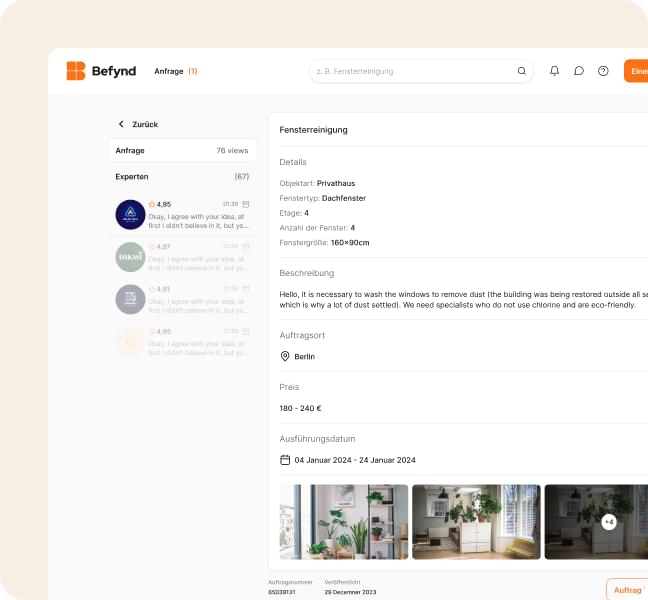
Task: Click the search magnifier icon
Action: [x=521, y=71]
